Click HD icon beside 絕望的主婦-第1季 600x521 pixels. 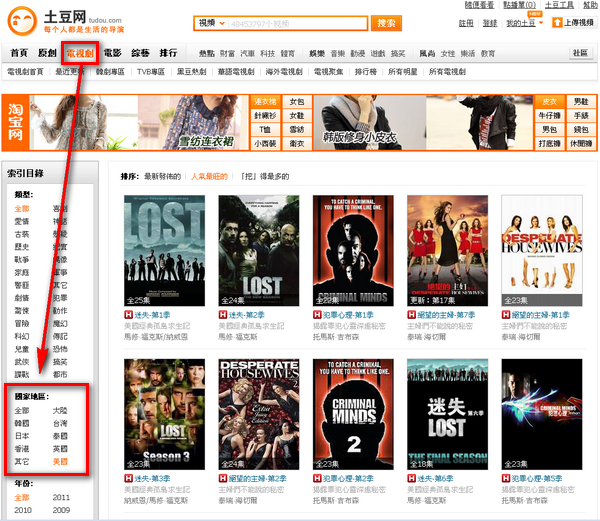(506, 315)
